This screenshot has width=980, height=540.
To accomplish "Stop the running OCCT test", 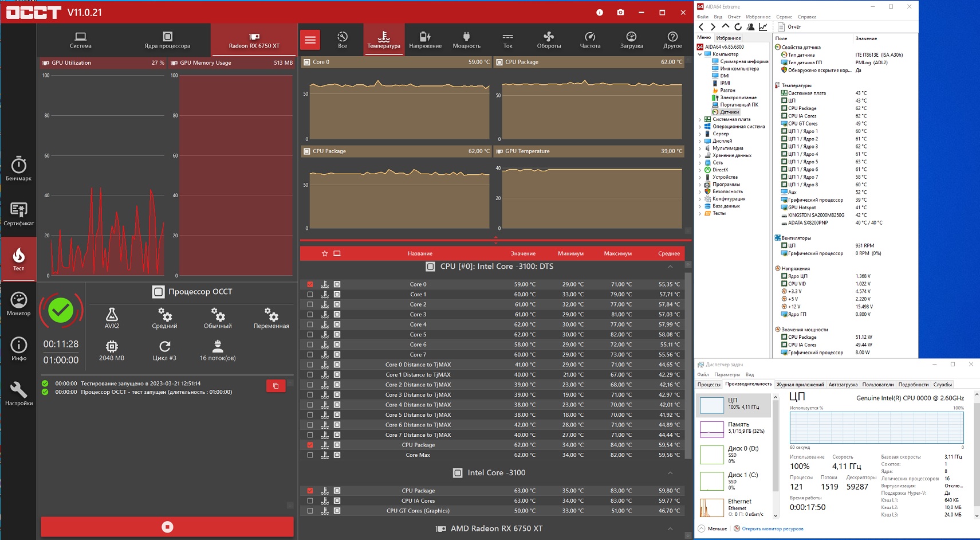I will tap(167, 527).
